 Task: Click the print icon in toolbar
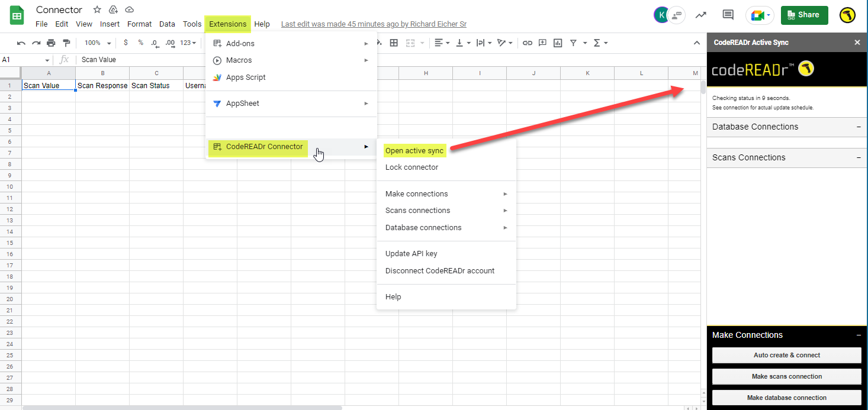click(51, 43)
